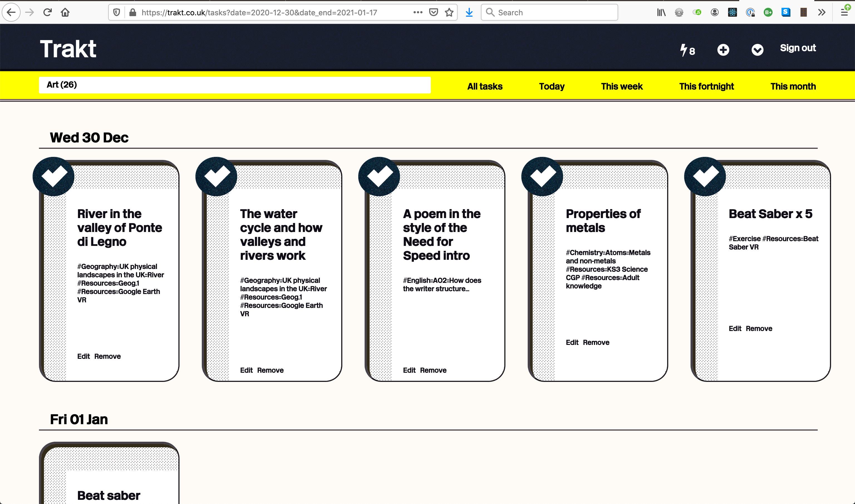Toggle checkmark on River in the valley task
This screenshot has width=855, height=504.
53,176
